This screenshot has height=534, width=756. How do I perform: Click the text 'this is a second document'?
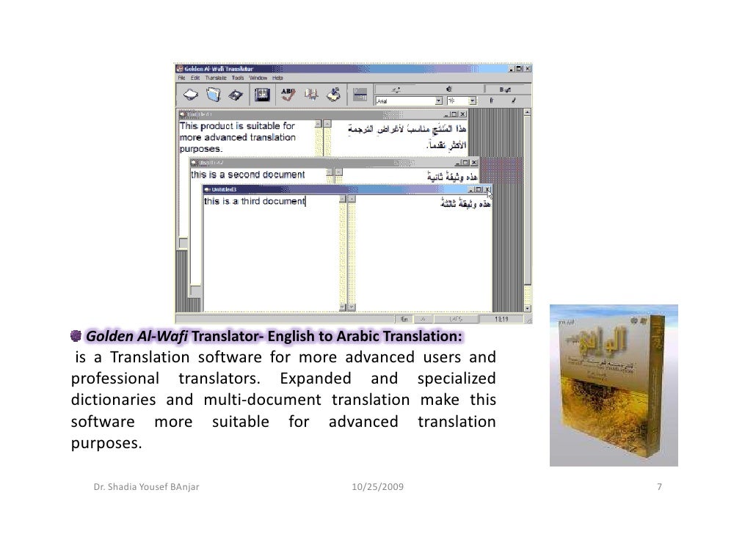pyautogui.click(x=248, y=175)
